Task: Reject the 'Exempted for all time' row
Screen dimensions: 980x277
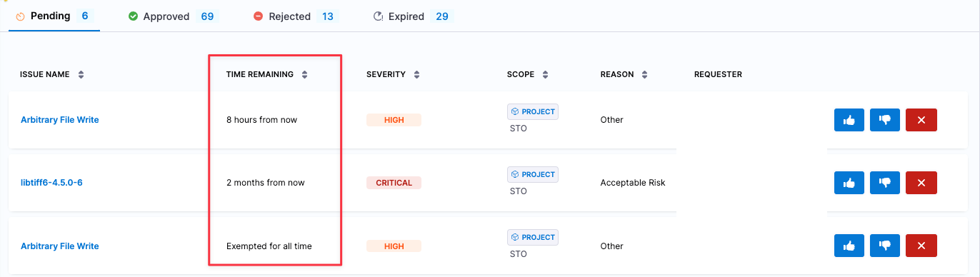Action: 885,246
